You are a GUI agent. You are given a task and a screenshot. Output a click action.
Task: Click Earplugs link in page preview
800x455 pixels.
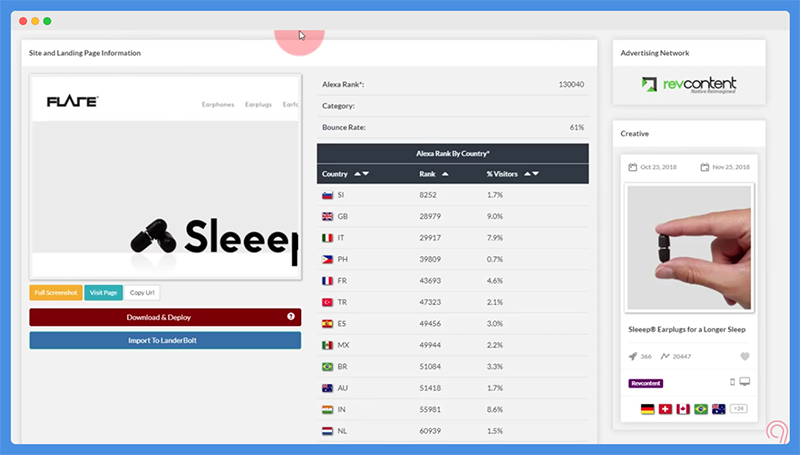click(x=258, y=105)
